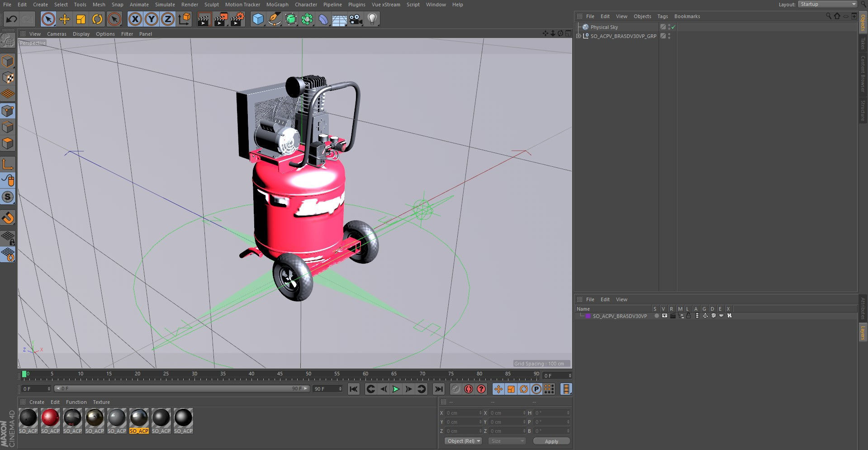Toggle solo dot for SO_ACPV_BRA5DV30VP layer

click(656, 316)
